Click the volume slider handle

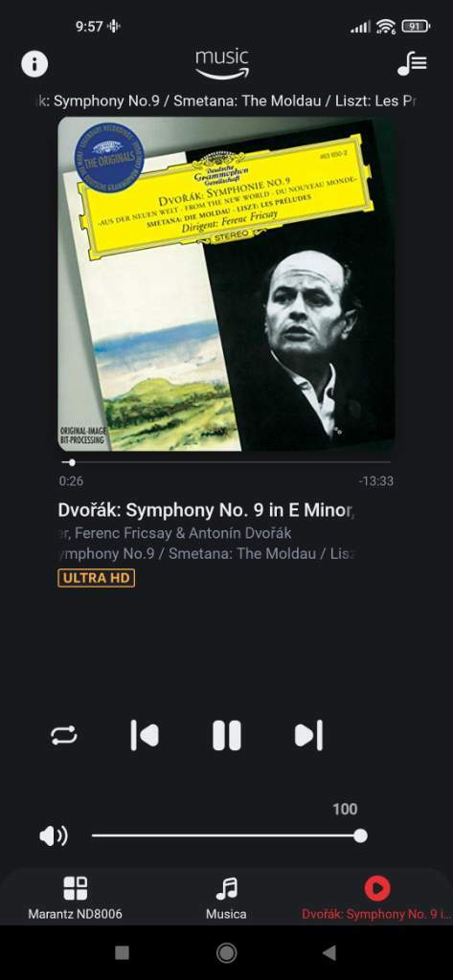tap(360, 835)
